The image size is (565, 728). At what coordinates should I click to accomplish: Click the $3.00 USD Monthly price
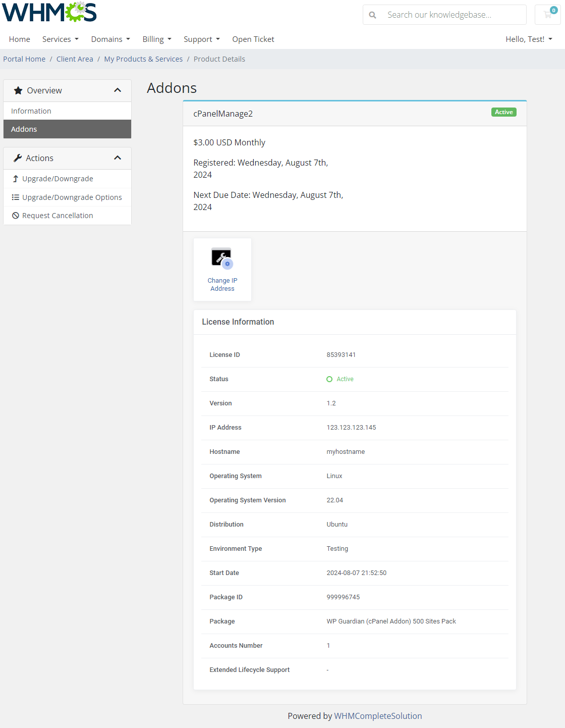tap(229, 142)
